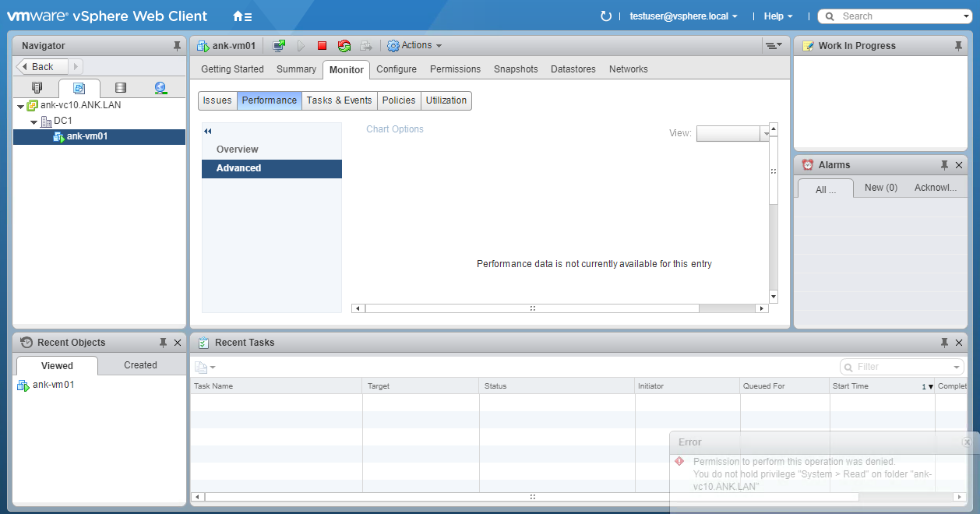Collapse the Overview/Advanced side list with double-arrow
This screenshot has width=980, height=514.
(208, 131)
